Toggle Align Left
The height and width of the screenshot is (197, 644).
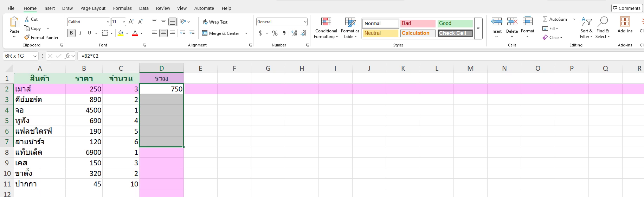click(x=154, y=33)
